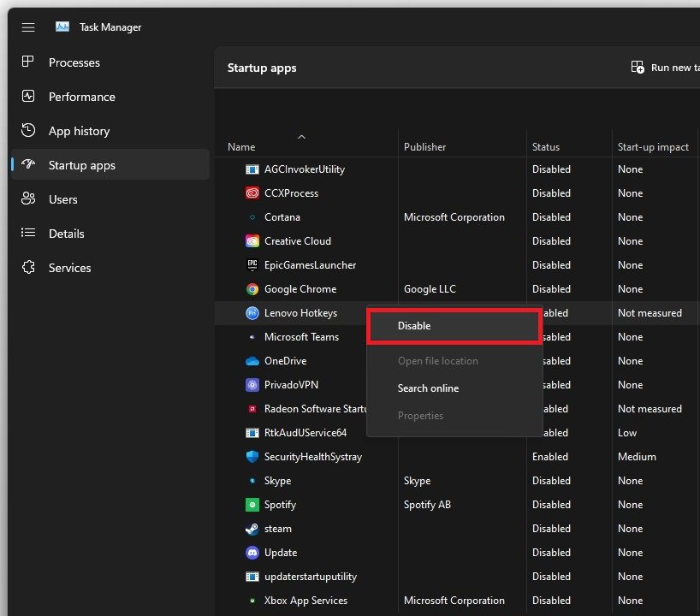Sort by the Status column header
This screenshot has width=700, height=616.
click(x=546, y=147)
